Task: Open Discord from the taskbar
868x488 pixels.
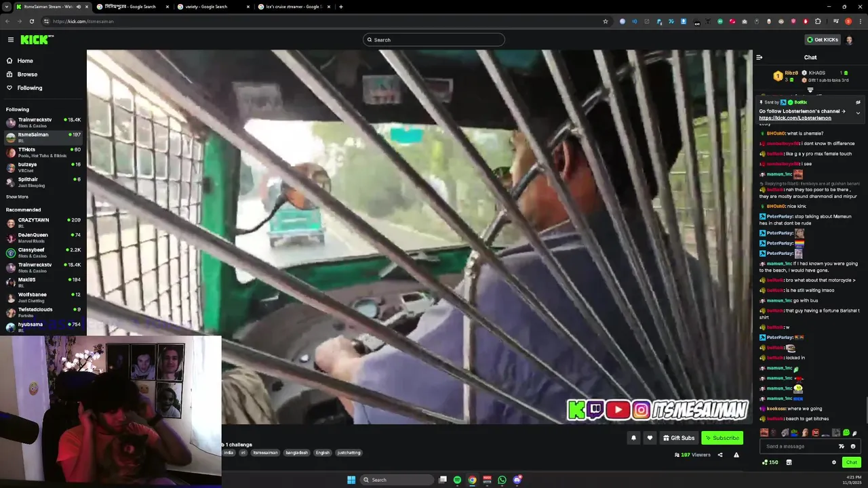Action: pos(517,480)
